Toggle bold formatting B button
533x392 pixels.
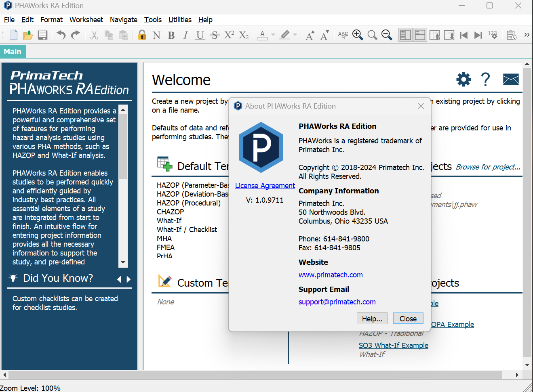(171, 35)
